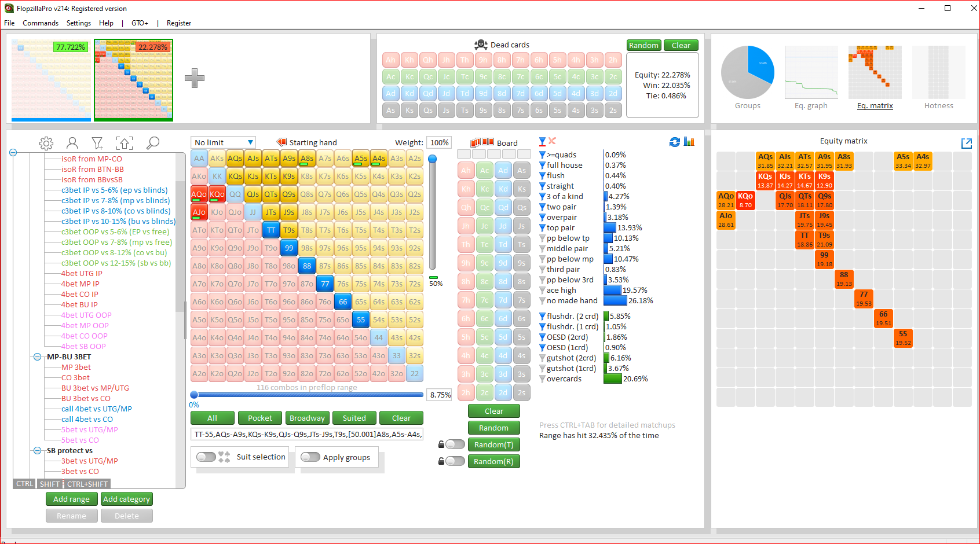This screenshot has height=544, width=980.
Task: Click the blue statistics filter funnel icon
Action: [x=542, y=142]
